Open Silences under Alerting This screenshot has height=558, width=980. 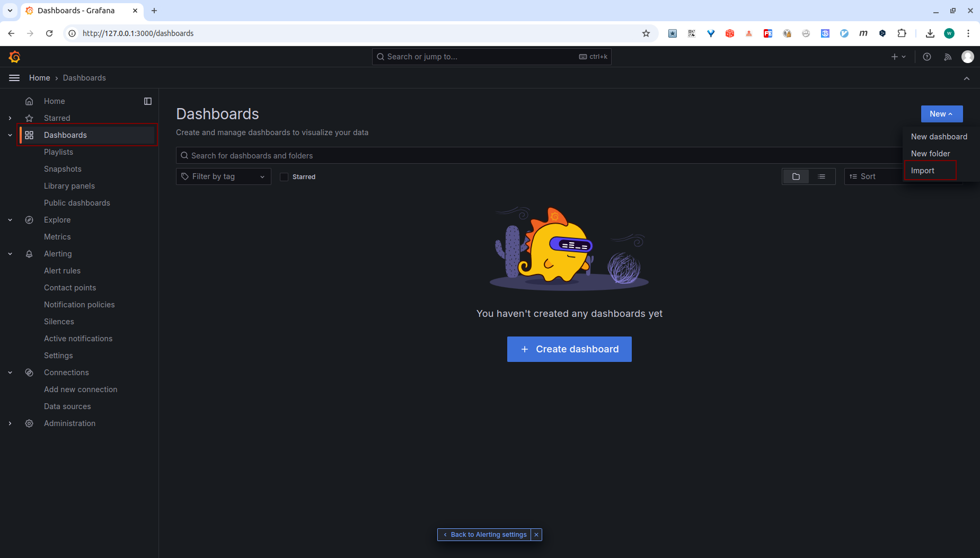coord(59,322)
